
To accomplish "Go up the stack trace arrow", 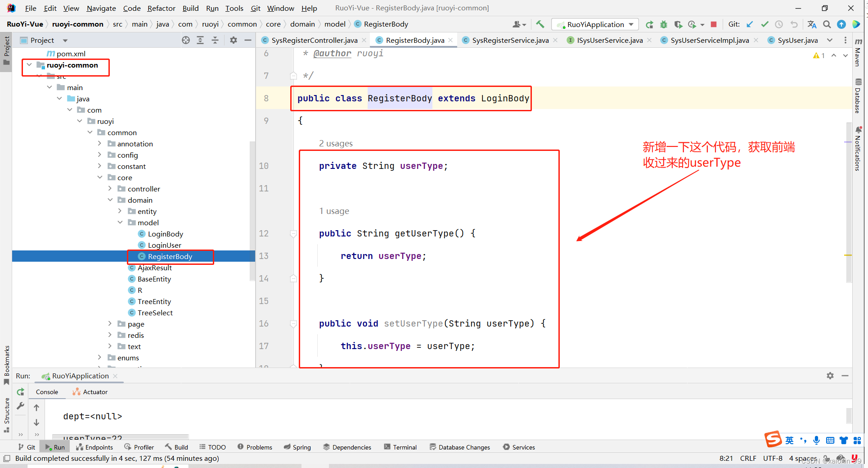I will point(36,408).
